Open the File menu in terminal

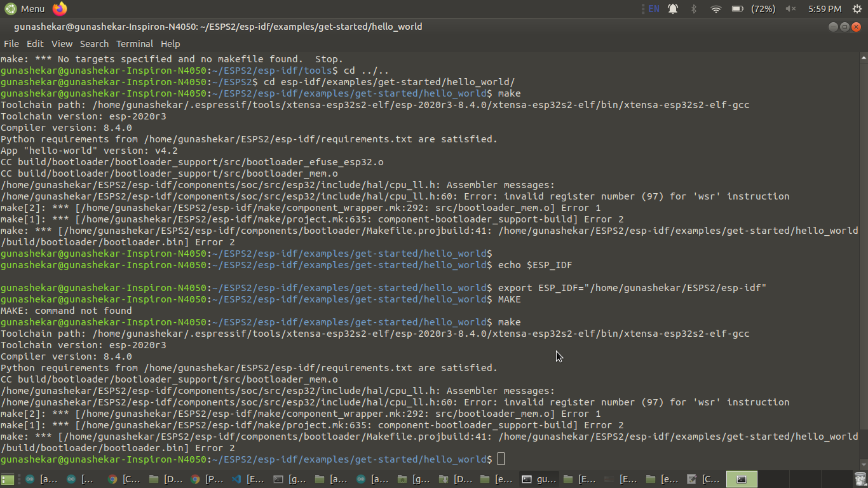tap(11, 44)
